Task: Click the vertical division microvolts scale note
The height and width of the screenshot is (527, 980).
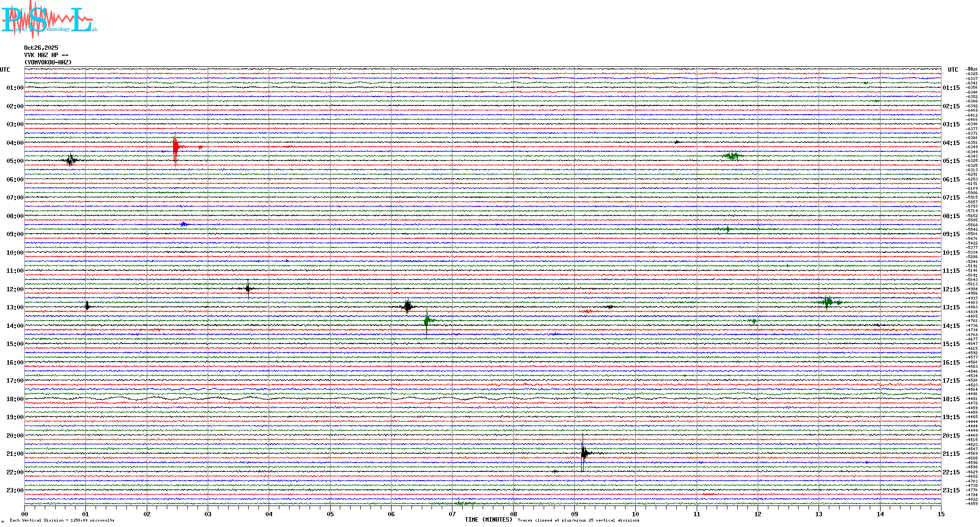Action: click(62, 520)
